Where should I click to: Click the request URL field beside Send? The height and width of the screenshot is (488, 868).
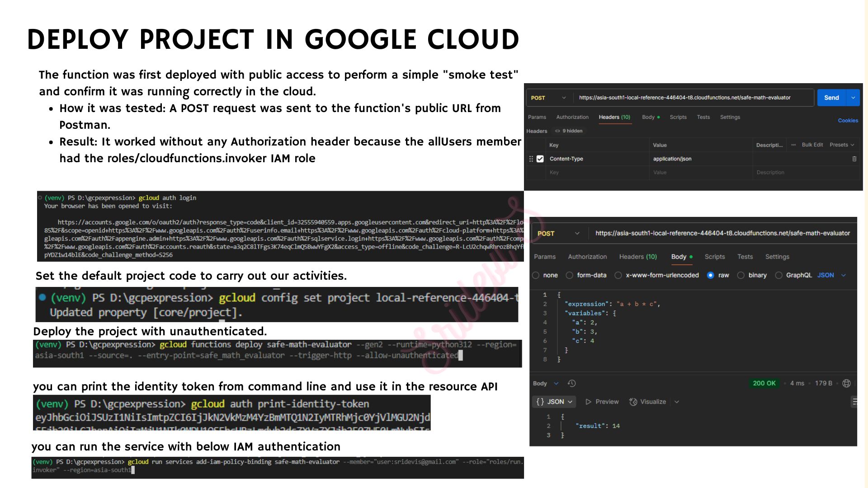pos(694,98)
